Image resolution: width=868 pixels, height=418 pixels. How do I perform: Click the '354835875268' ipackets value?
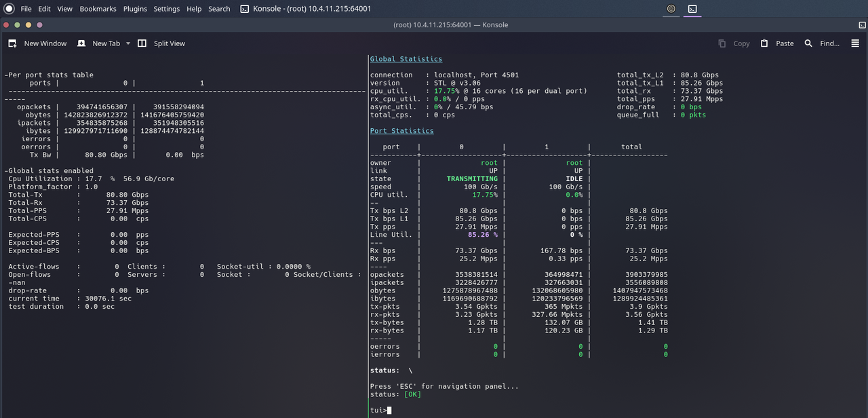tap(102, 123)
